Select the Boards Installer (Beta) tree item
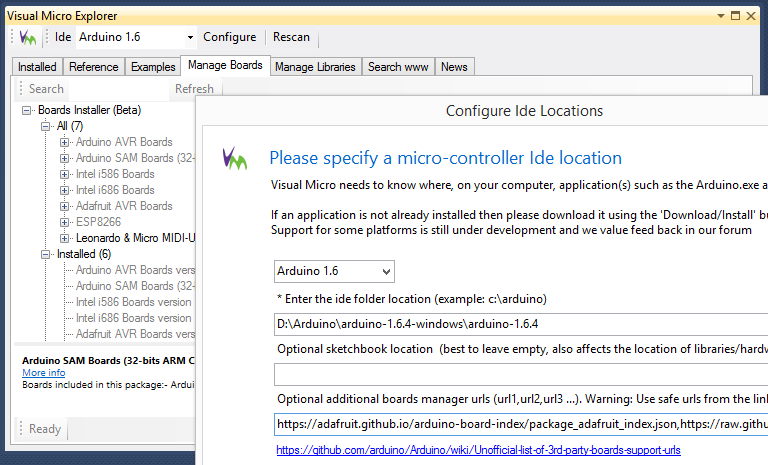 tap(90, 110)
